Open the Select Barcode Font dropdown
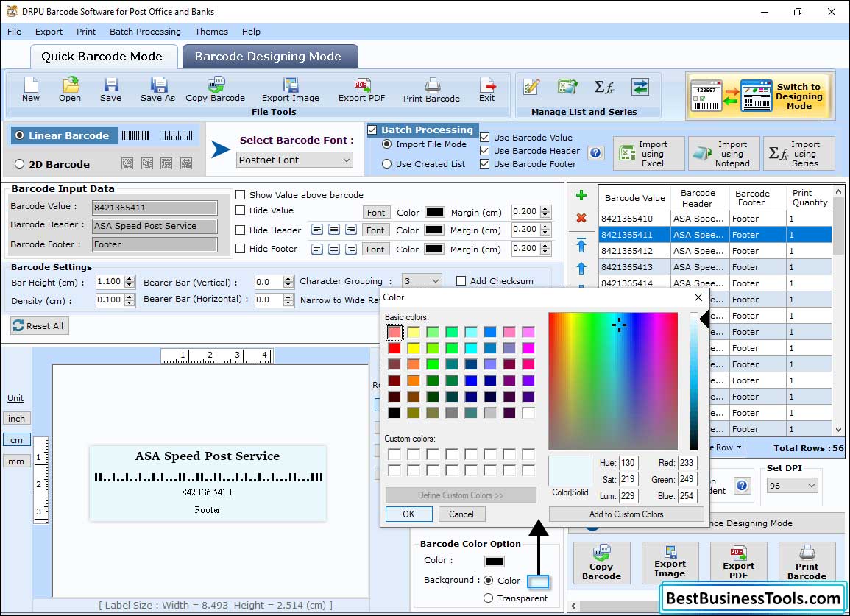This screenshot has height=616, width=850. (x=295, y=160)
